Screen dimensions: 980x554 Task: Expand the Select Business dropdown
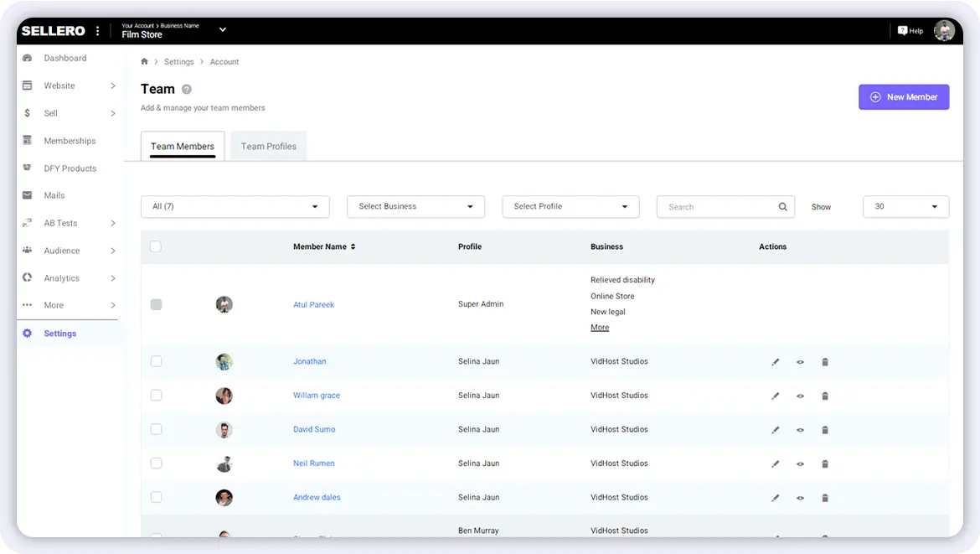[415, 207]
